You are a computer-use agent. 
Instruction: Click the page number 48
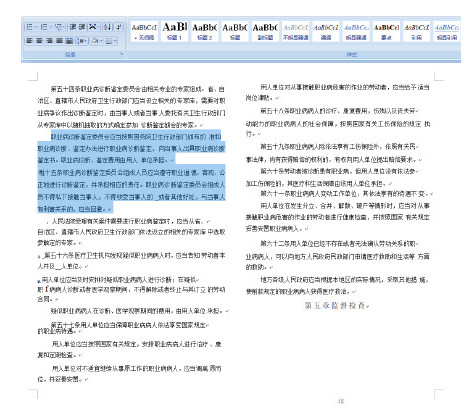[340, 401]
